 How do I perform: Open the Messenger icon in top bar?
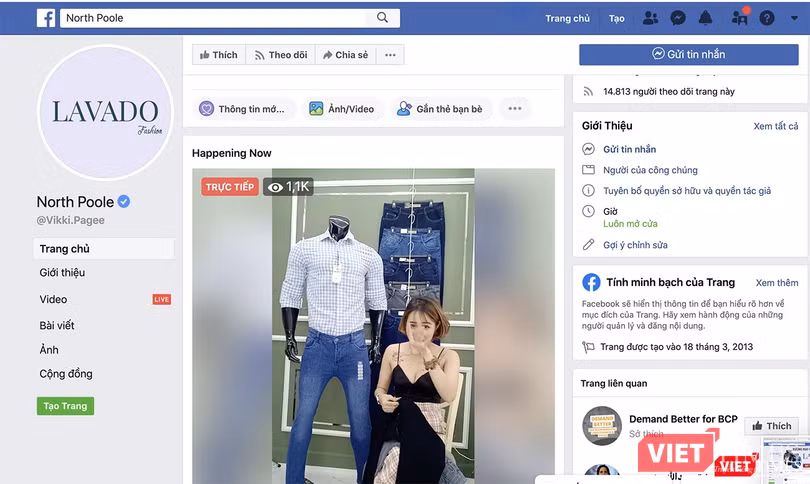tap(678, 18)
